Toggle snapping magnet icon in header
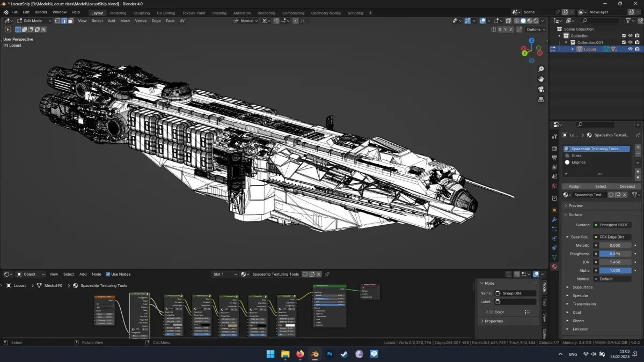The height and width of the screenshot is (362, 644). click(277, 21)
